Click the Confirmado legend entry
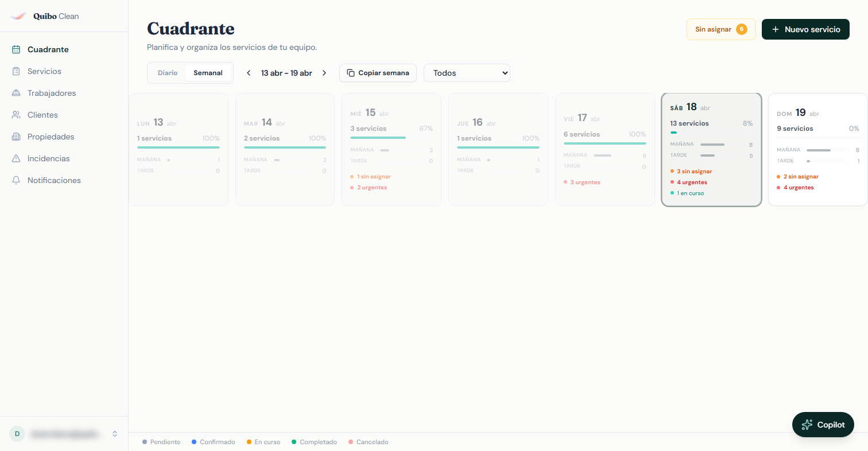The width and height of the screenshot is (868, 451). click(214, 442)
